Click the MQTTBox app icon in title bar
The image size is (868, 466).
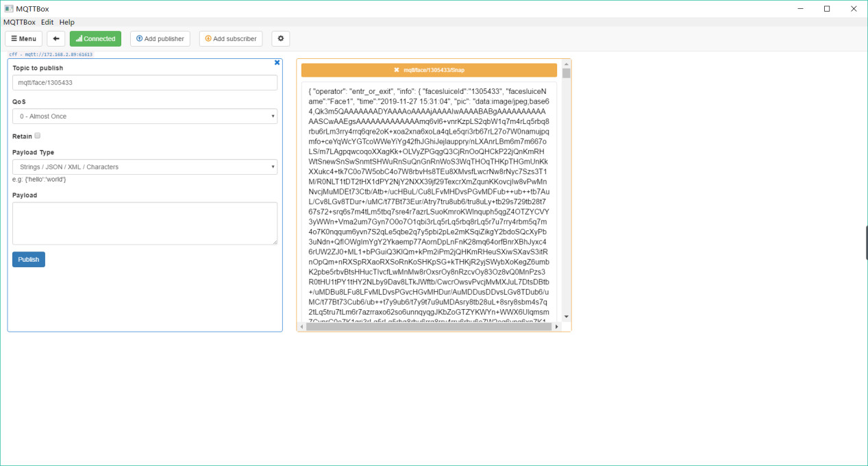coord(8,8)
